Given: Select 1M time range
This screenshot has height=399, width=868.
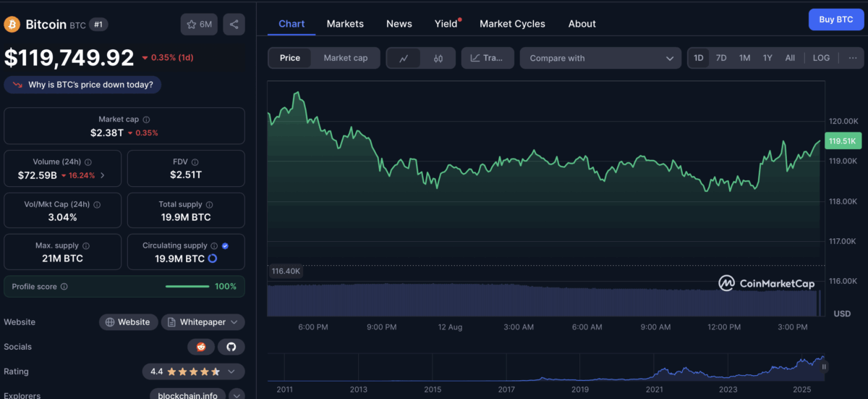Looking at the screenshot, I should click(744, 58).
